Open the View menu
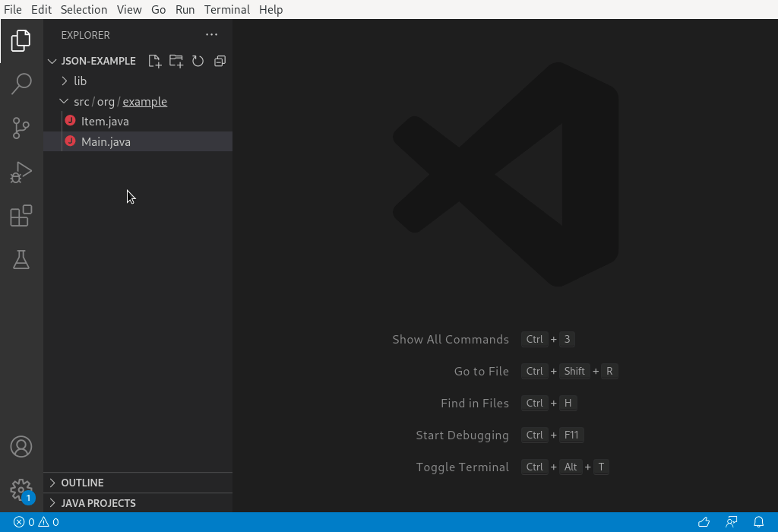The image size is (778, 532). click(129, 9)
